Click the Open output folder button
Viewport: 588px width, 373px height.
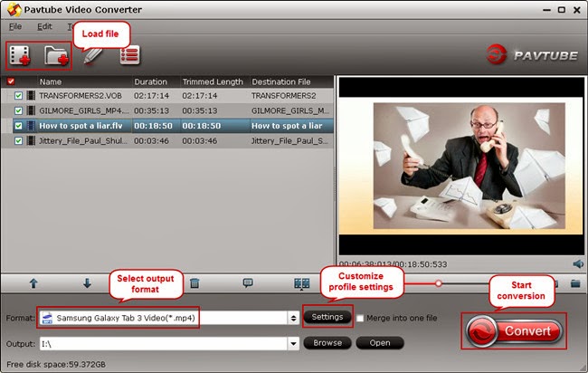click(x=380, y=342)
